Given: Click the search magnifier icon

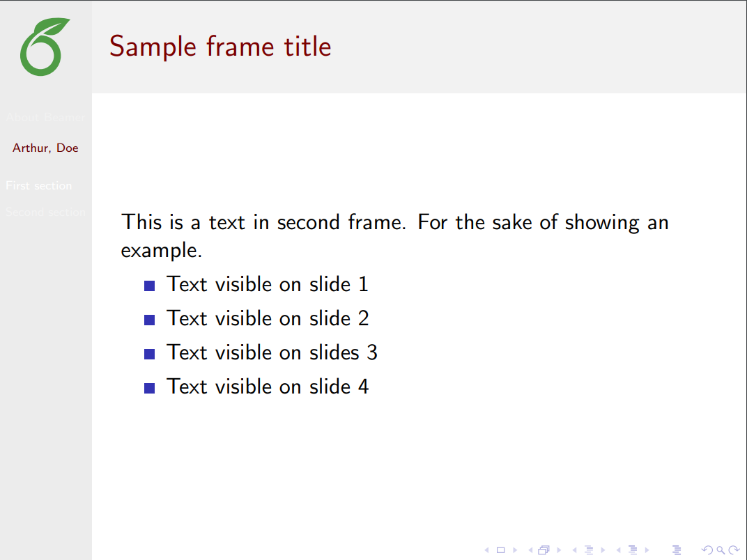Looking at the screenshot, I should tap(720, 550).
